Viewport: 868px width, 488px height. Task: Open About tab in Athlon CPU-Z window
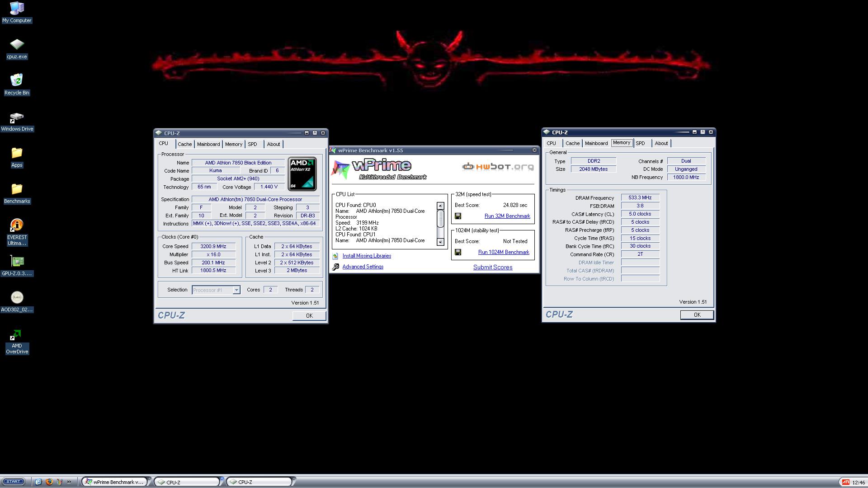pos(274,144)
